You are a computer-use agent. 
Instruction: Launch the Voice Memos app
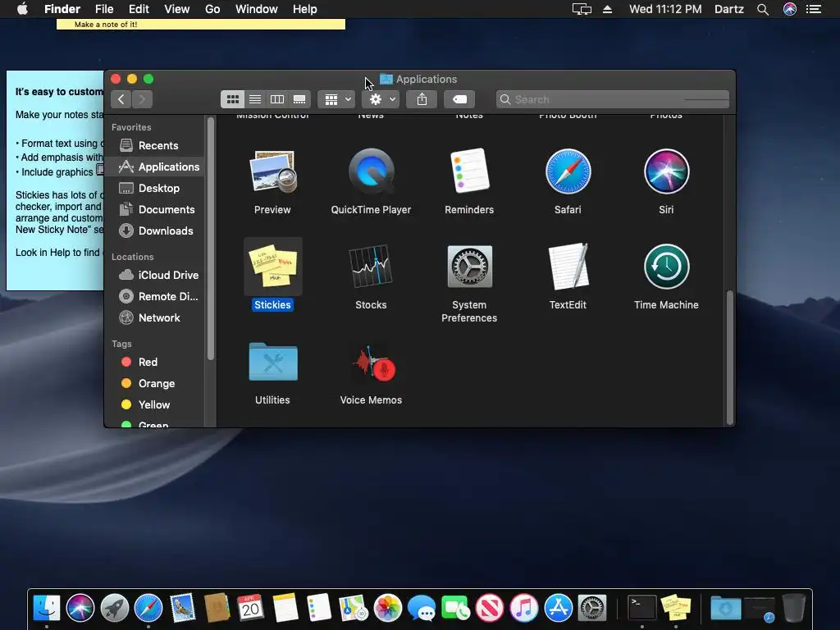pyautogui.click(x=372, y=363)
